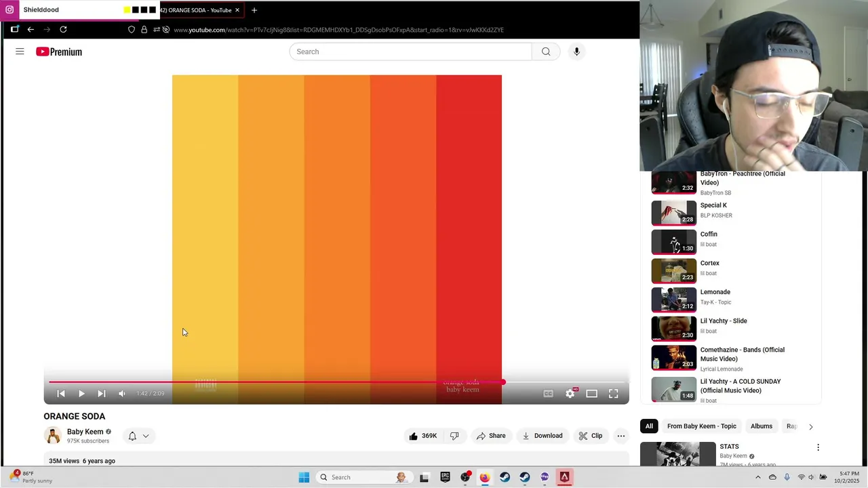Close the ORANGE SODA YouTube tab
868x488 pixels.
point(237,10)
